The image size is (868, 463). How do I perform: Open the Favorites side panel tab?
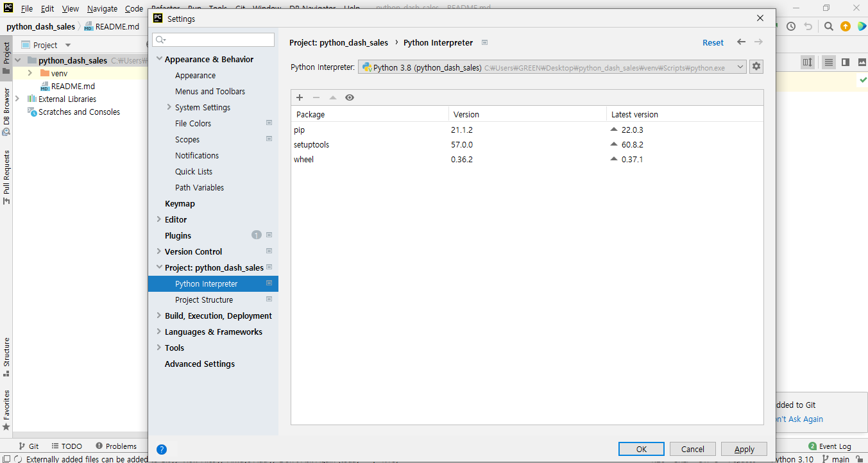(6, 410)
